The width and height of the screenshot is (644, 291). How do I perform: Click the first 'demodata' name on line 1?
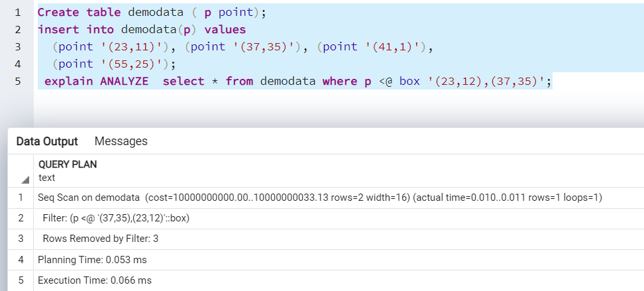[156, 13]
